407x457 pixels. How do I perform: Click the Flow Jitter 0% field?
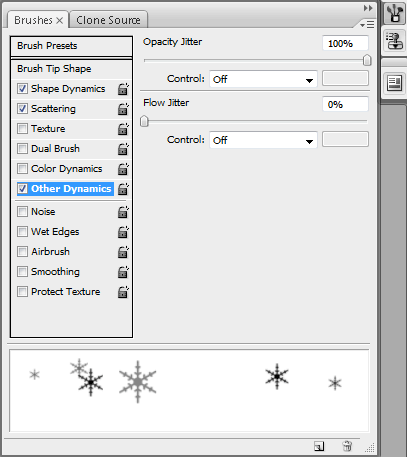click(345, 104)
